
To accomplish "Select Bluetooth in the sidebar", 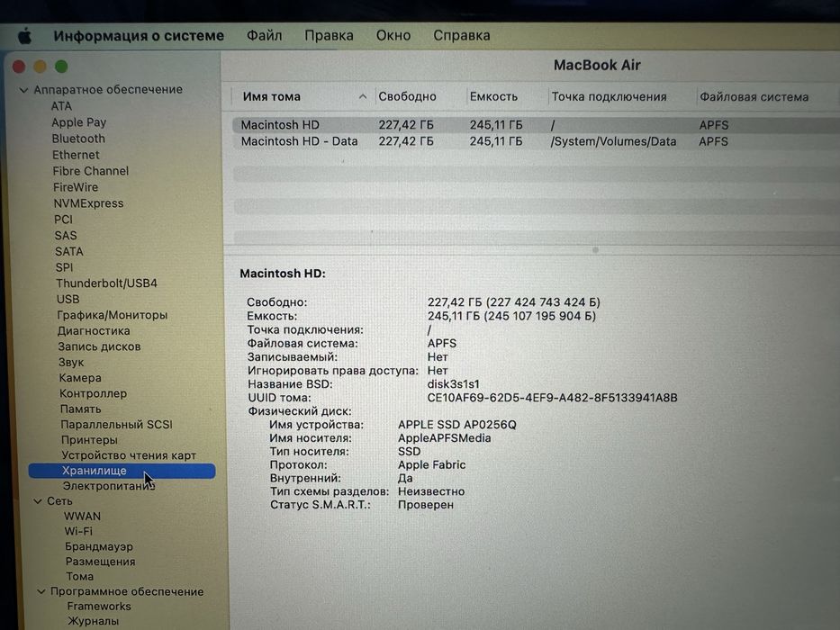I will (x=78, y=139).
